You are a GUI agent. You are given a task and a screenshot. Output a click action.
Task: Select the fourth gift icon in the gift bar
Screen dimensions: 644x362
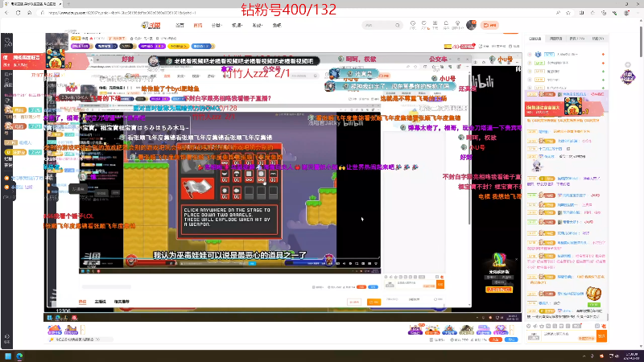466,330
